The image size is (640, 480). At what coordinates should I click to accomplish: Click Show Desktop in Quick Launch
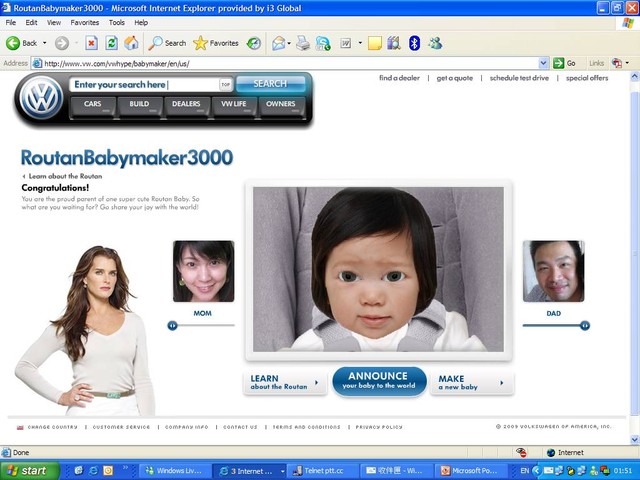[79, 471]
